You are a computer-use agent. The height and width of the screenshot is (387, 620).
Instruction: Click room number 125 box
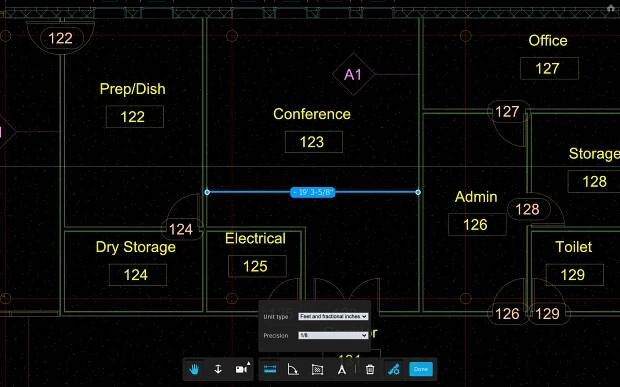(x=257, y=266)
